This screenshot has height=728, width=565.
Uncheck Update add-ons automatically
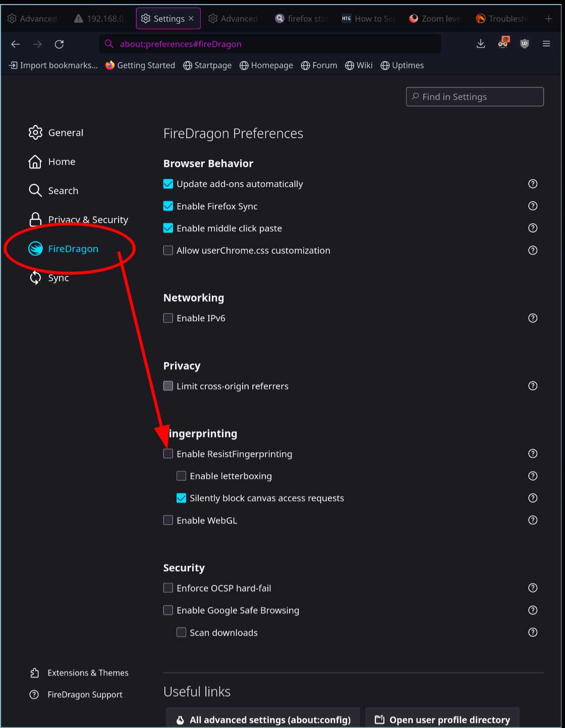168,184
